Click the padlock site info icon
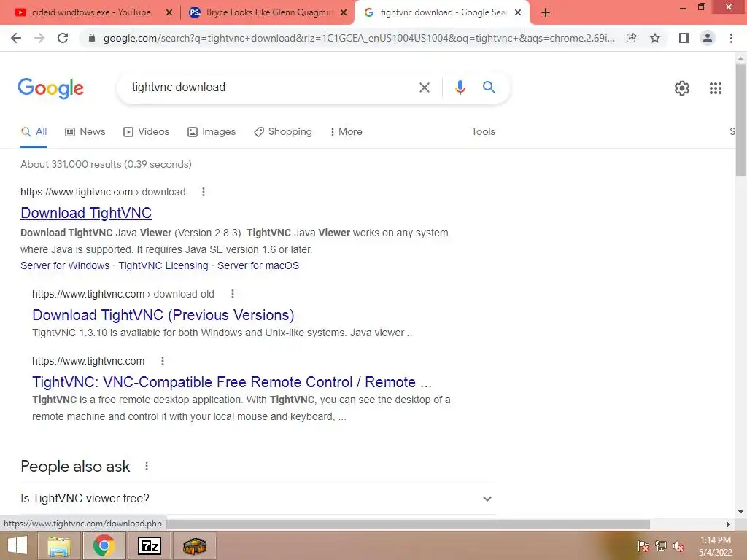 (x=92, y=38)
